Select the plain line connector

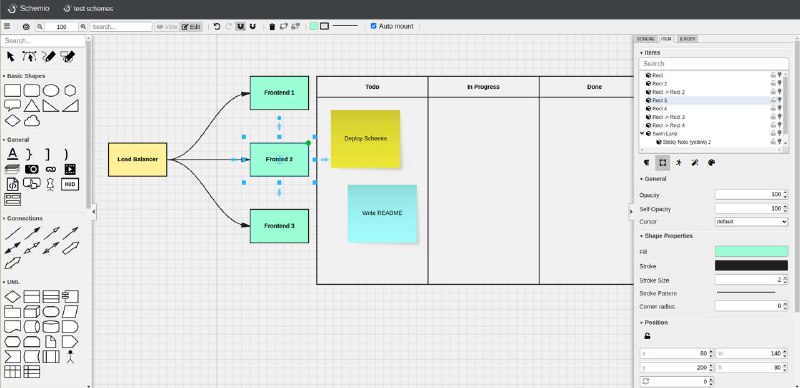click(12, 233)
